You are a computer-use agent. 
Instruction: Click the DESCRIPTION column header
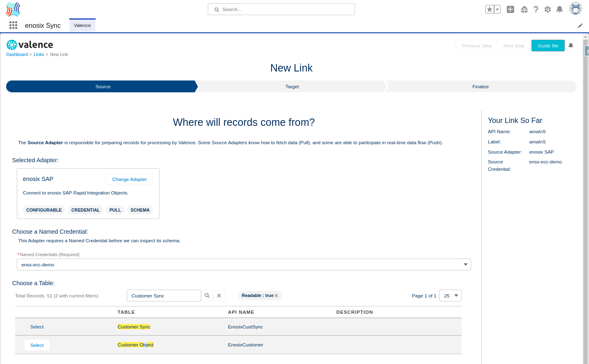coord(355,312)
